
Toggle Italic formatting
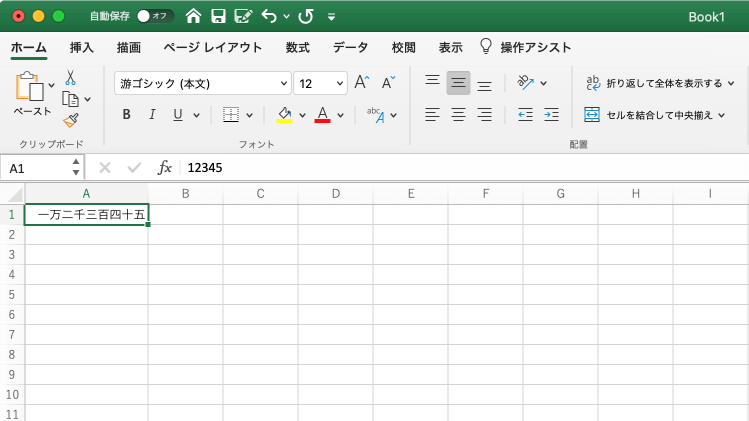(x=152, y=115)
